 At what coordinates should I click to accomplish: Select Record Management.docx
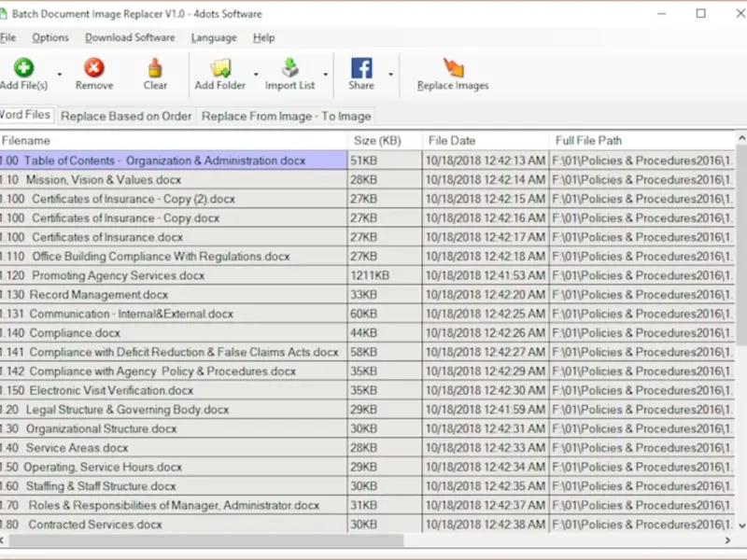pos(174,294)
